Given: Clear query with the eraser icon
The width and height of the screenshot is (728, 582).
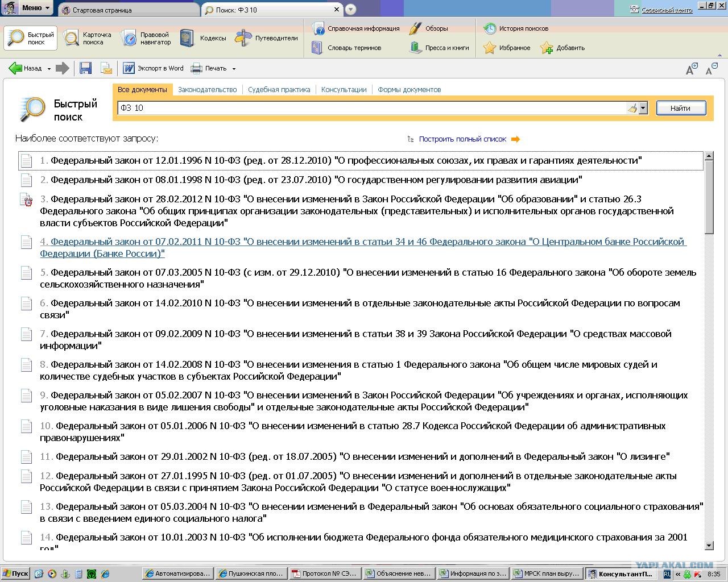Looking at the screenshot, I should point(632,108).
